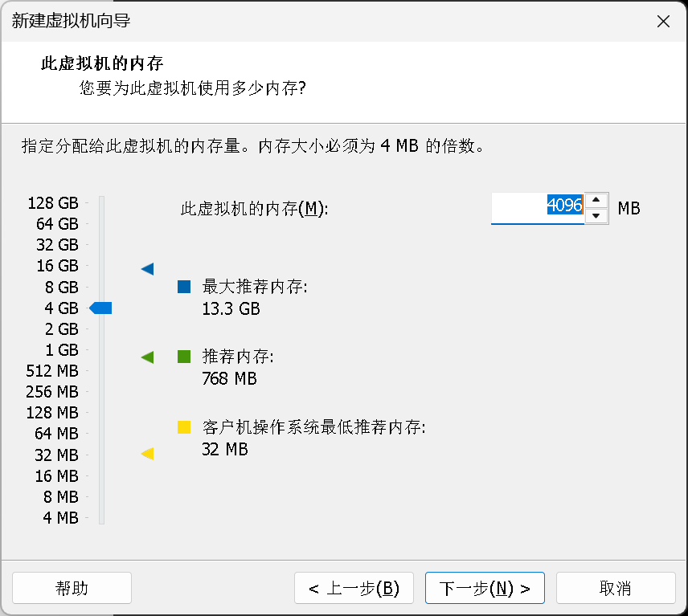Click the memory size input field

tap(537, 207)
